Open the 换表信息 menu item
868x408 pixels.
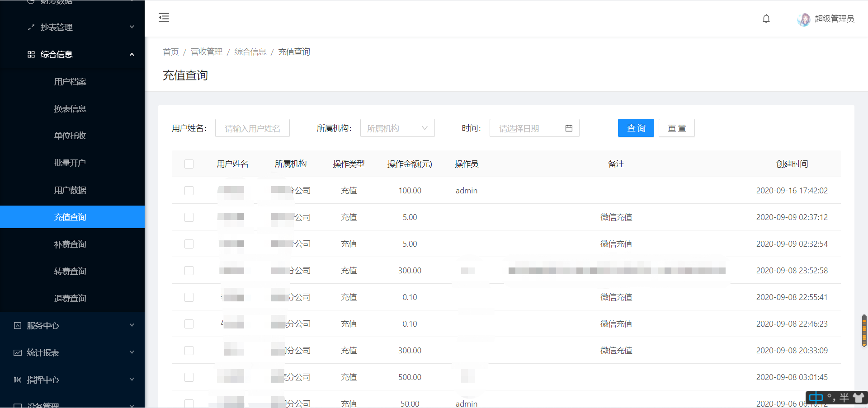tap(72, 109)
